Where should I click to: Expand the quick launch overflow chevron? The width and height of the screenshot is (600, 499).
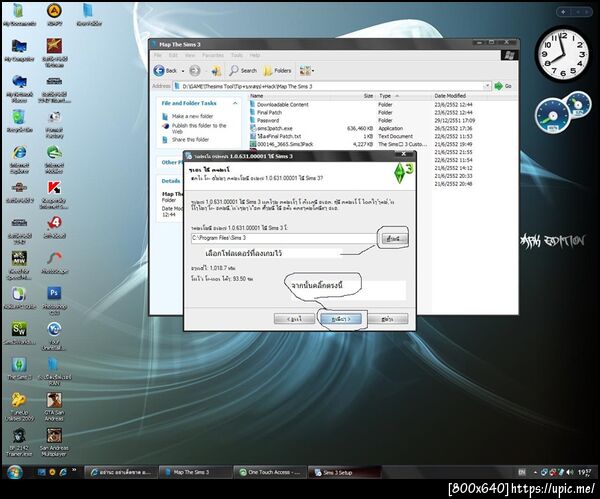(x=74, y=470)
